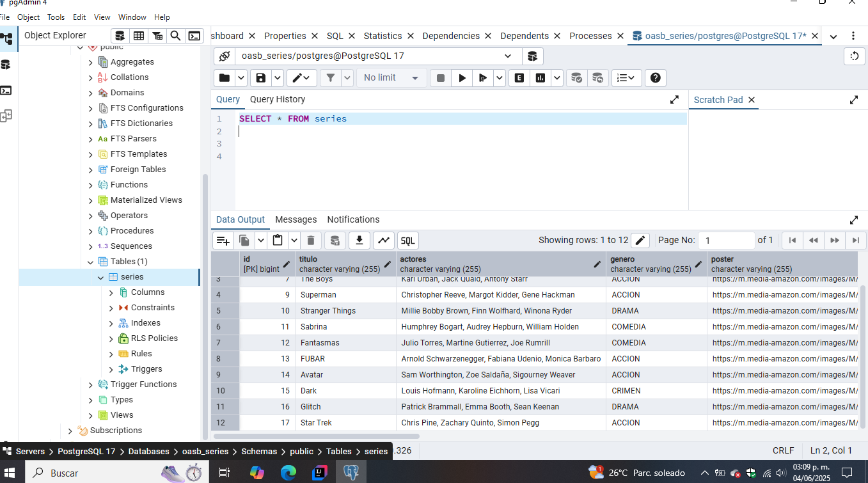
Task: Click the View Data table grid icon
Action: (x=138, y=36)
